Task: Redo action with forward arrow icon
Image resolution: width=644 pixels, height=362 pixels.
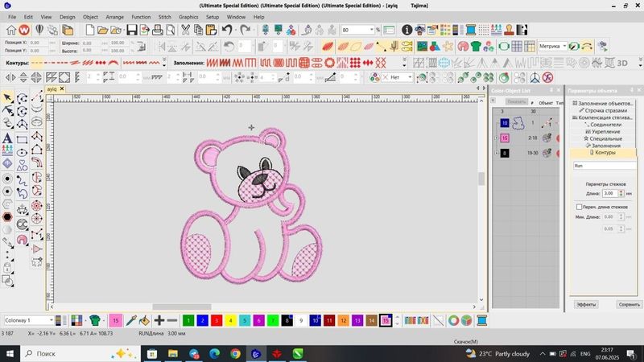Action: (246, 30)
